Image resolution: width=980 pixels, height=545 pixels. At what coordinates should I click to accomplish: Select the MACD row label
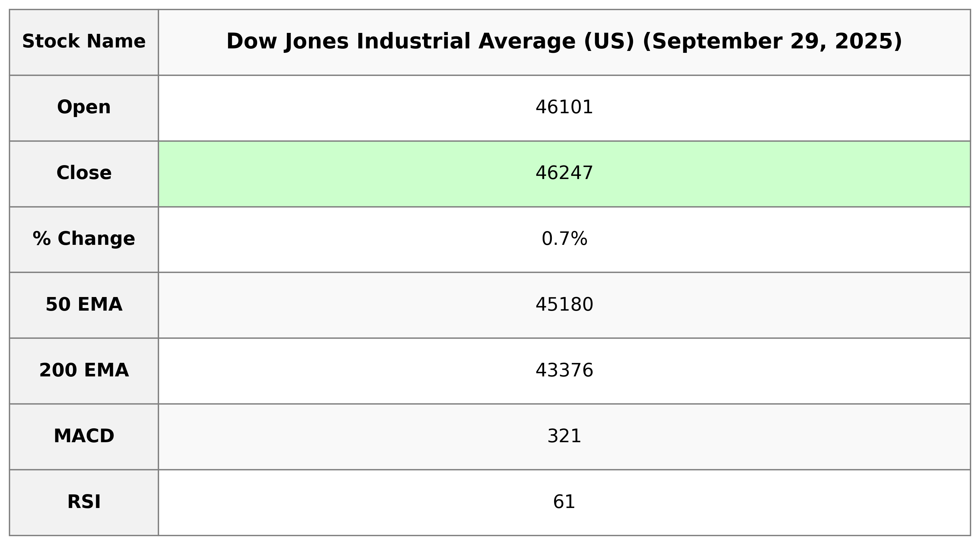tap(84, 437)
